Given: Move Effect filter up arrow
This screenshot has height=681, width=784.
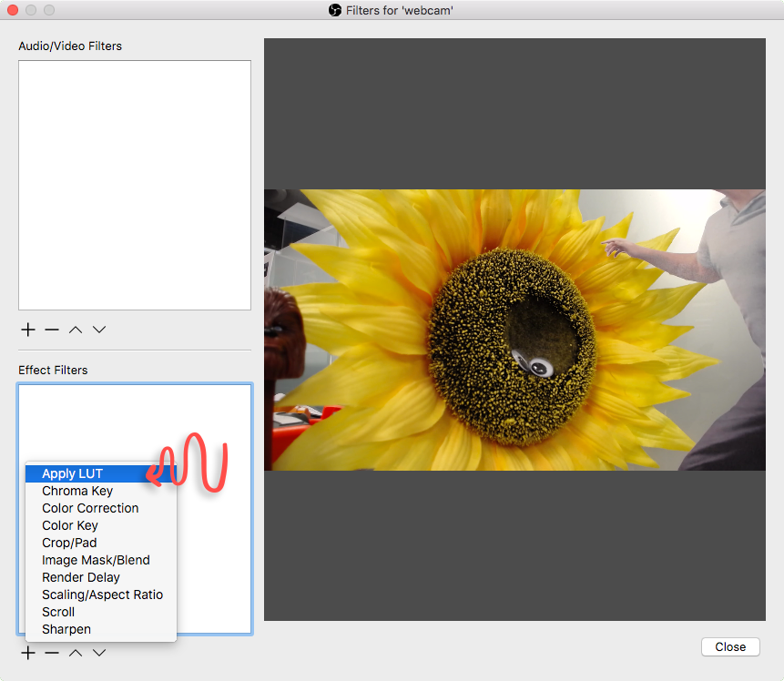Looking at the screenshot, I should [76, 653].
